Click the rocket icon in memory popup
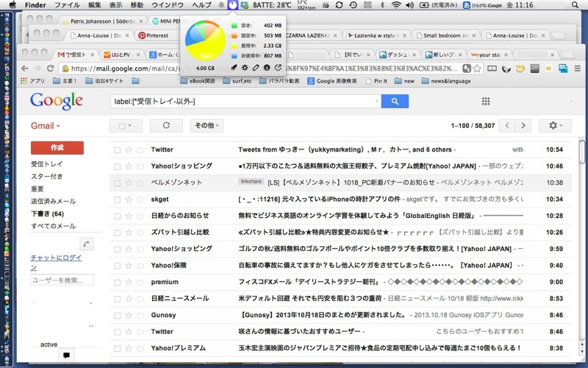 (233, 68)
